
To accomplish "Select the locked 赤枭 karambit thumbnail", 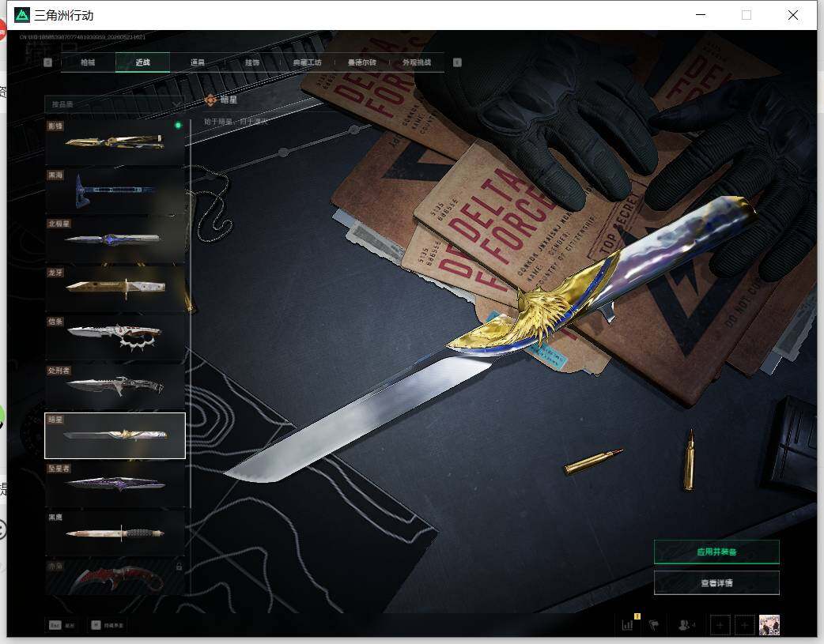I will point(115,578).
